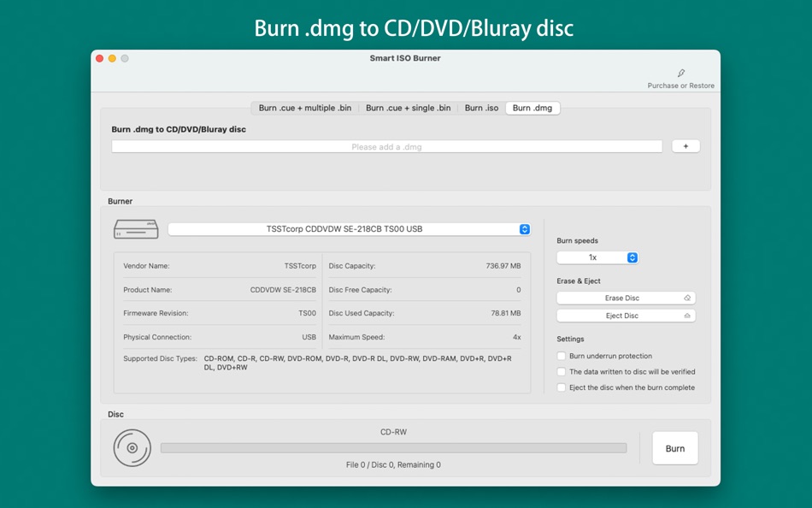Close the Smart ISO Burner window
This screenshot has height=508, width=812.
[99, 58]
